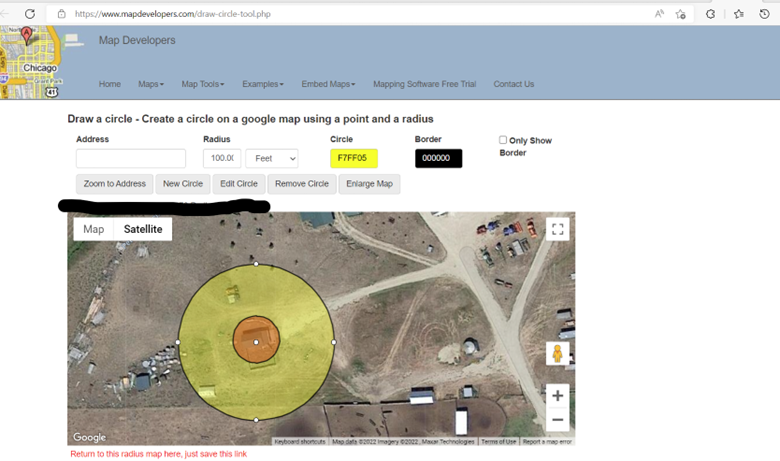Screen dimensions: 780x461
Task: Open the Feet units dropdown
Action: click(272, 158)
